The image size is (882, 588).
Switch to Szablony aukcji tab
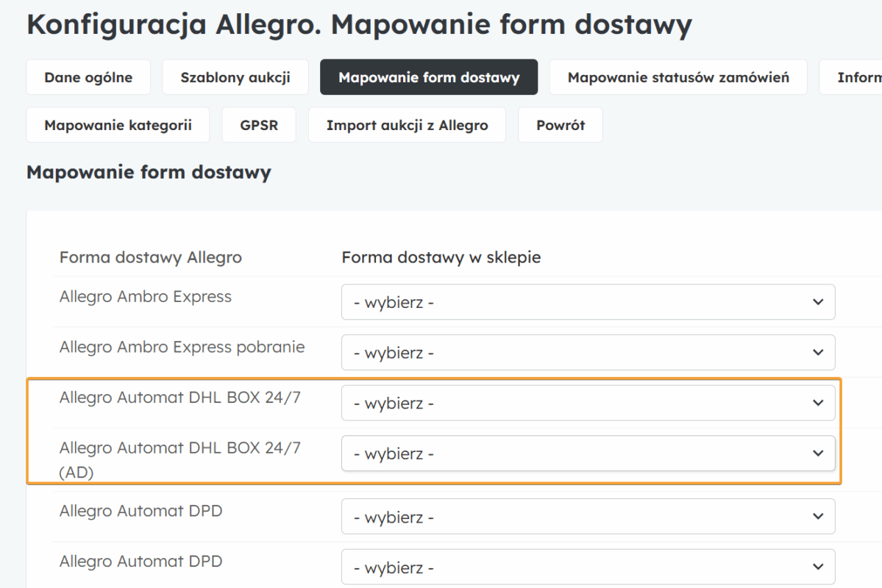click(x=235, y=77)
